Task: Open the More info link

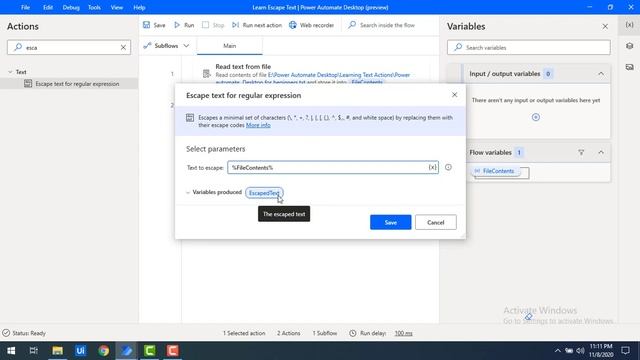Action: (x=258, y=125)
